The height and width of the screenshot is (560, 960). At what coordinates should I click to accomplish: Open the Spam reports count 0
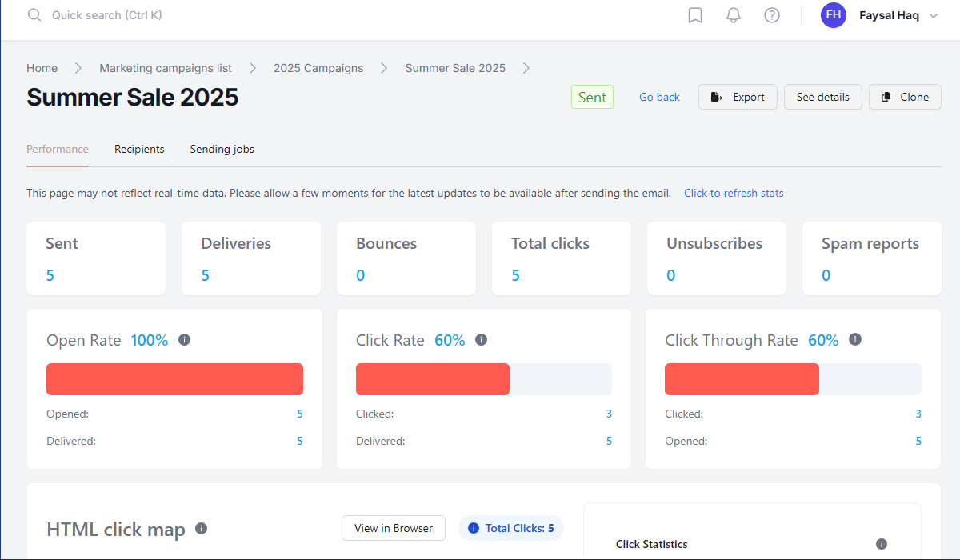826,275
